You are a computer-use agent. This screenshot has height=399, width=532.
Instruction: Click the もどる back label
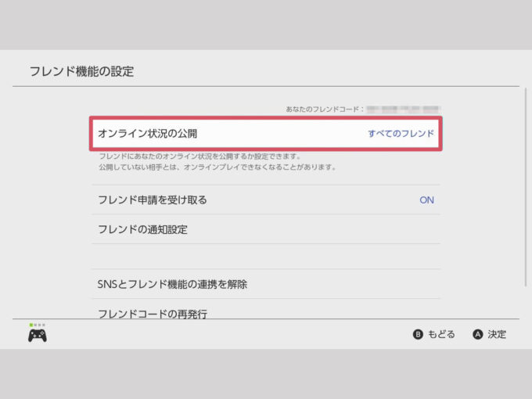[x=441, y=335]
